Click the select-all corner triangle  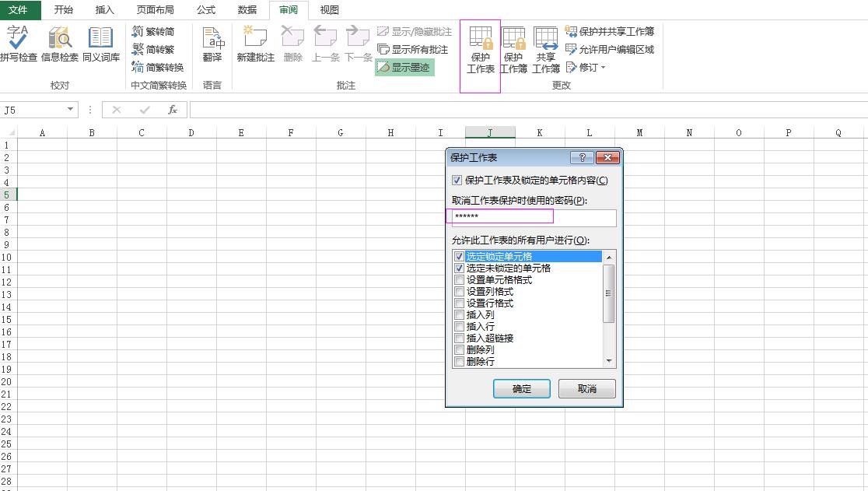pyautogui.click(x=11, y=133)
